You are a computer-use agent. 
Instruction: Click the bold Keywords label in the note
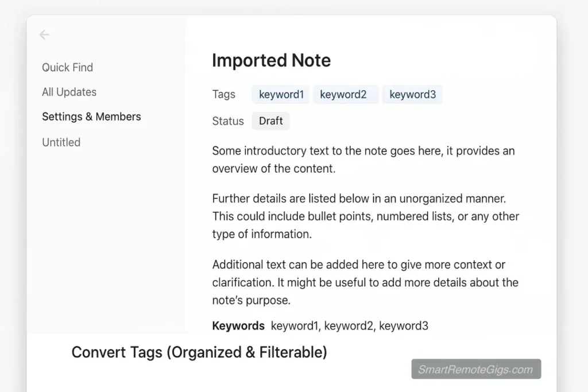pos(238,325)
